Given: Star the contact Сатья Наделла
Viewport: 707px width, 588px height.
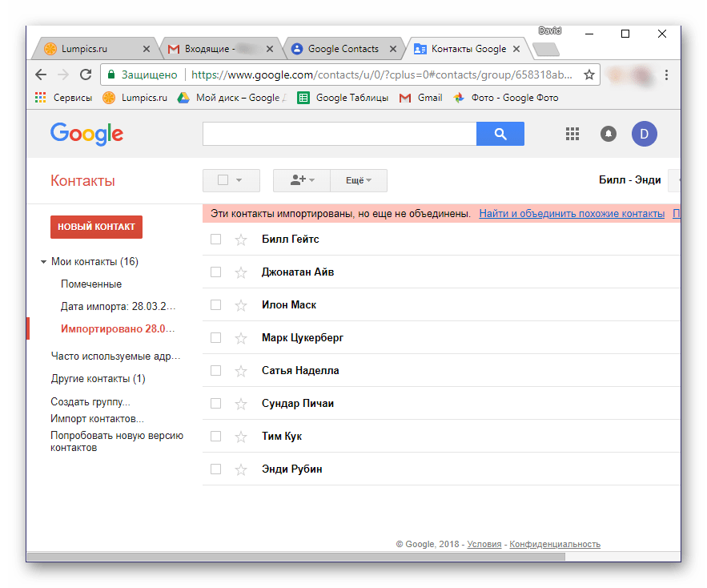Looking at the screenshot, I should click(x=241, y=371).
